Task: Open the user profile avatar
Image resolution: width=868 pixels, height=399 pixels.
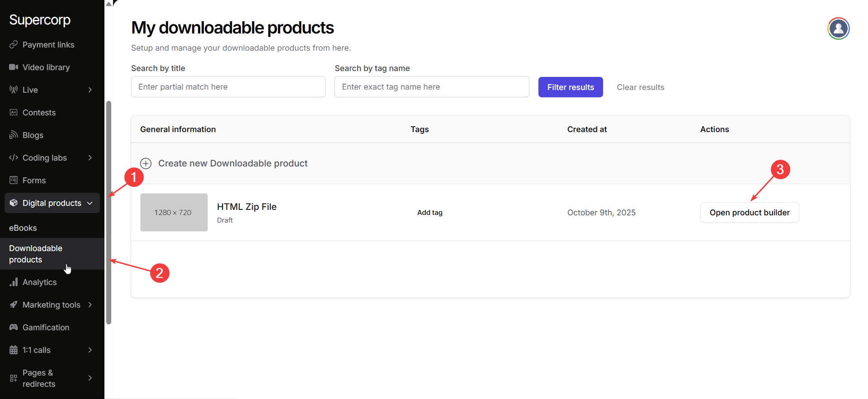Action: click(x=838, y=28)
